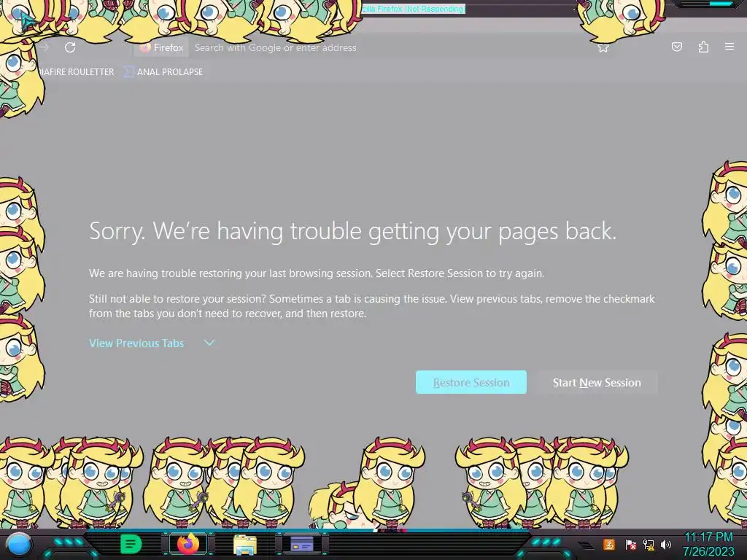Open File Explorer from the taskbar
This screenshot has width=747, height=560.
pos(245,544)
